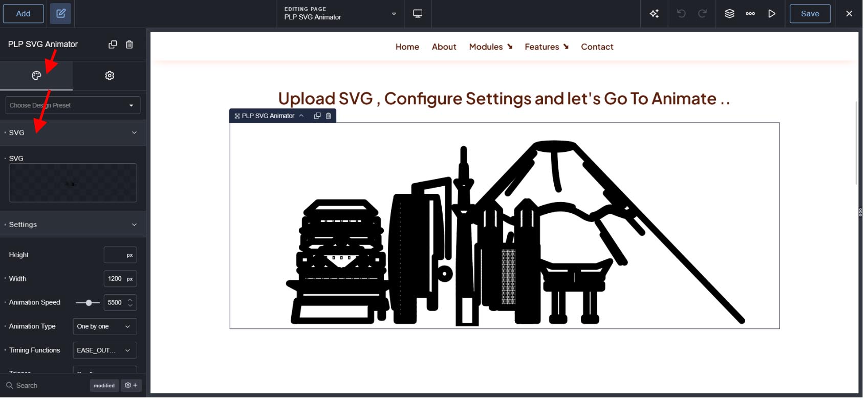Switch to the design palette tab
Screen dimensions: 868x400
pos(36,76)
